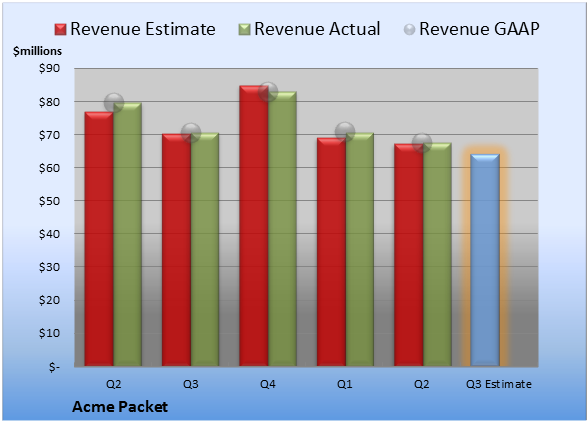Select the 'Revenue Actual' legend label
588x422 pixels.
click(317, 29)
